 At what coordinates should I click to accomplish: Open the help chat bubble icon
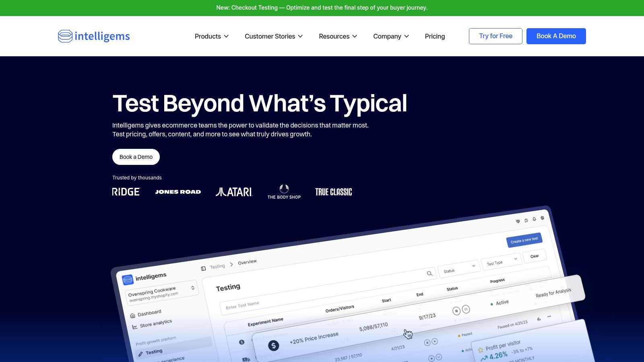(526, 220)
